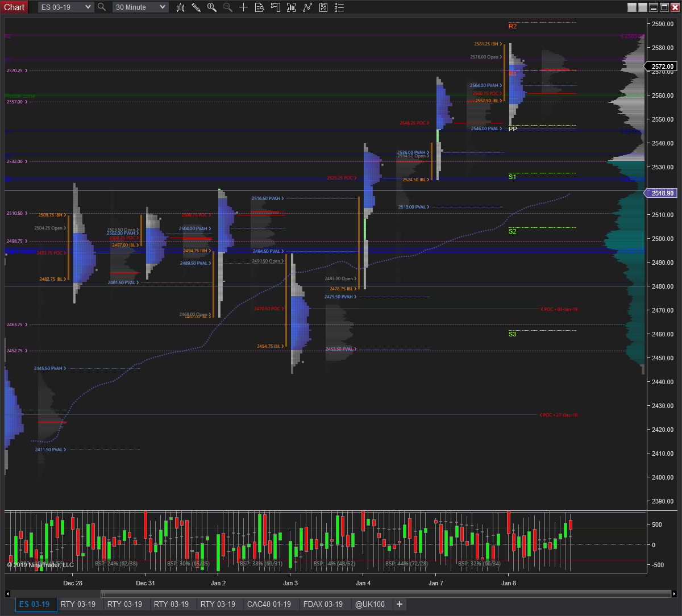Click the 2490.50 Open label
682x616 pixels.
point(268,261)
